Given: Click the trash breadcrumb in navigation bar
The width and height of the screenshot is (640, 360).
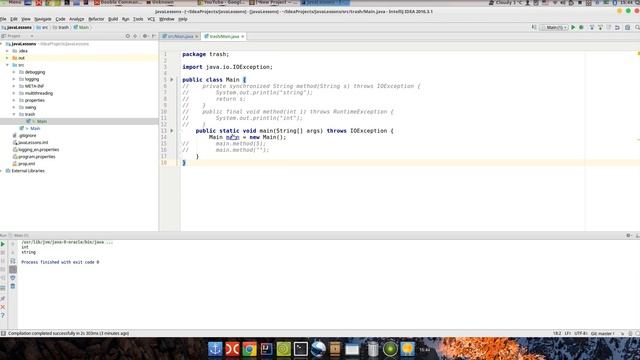Looking at the screenshot, I should pyautogui.click(x=61, y=27).
